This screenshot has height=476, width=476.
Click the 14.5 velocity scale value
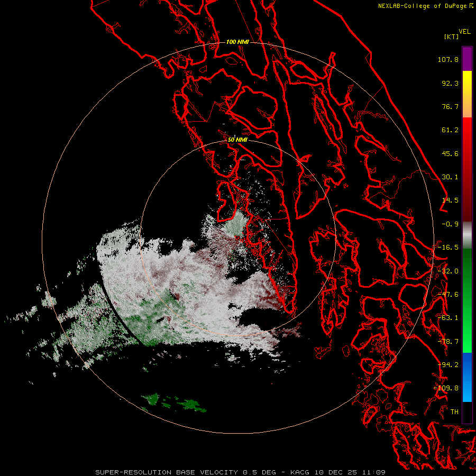450,200
